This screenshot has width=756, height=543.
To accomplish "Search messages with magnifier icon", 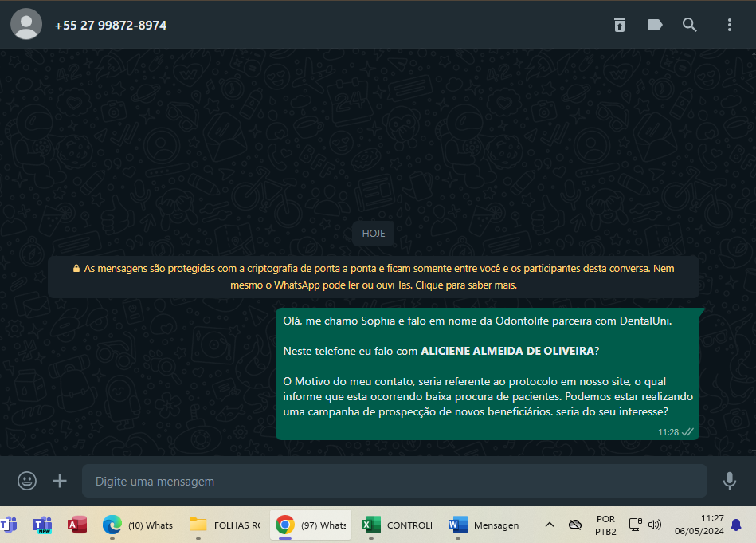I will tap(689, 25).
